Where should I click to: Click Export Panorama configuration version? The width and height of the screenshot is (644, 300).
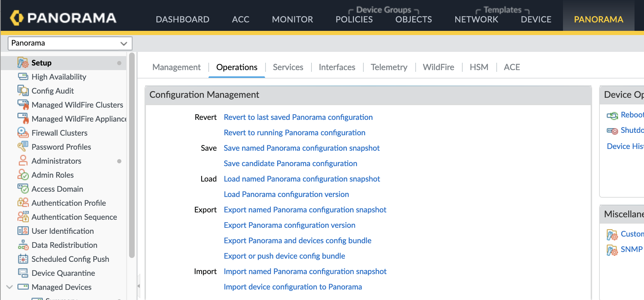[290, 225]
